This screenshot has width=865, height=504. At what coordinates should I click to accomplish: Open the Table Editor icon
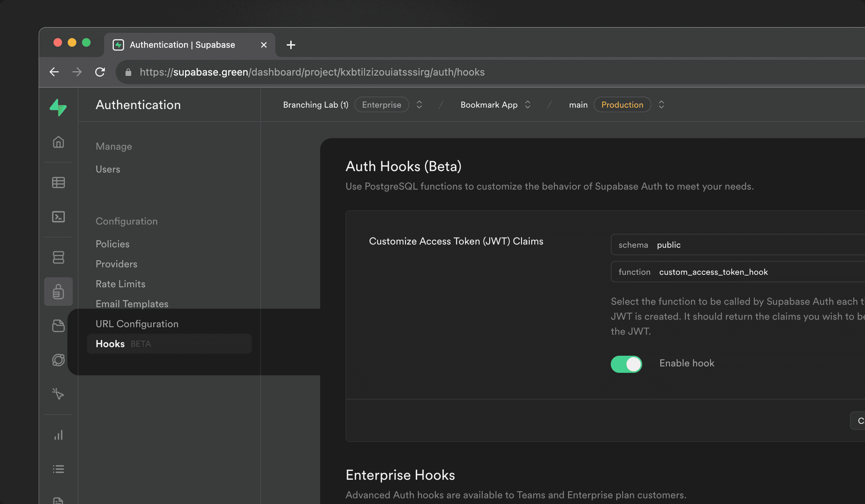(58, 182)
